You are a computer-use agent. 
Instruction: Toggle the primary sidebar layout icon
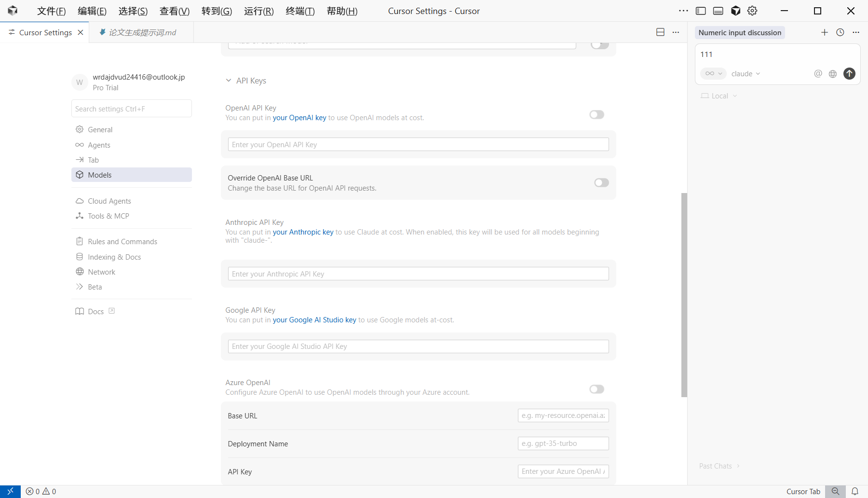[x=701, y=11]
